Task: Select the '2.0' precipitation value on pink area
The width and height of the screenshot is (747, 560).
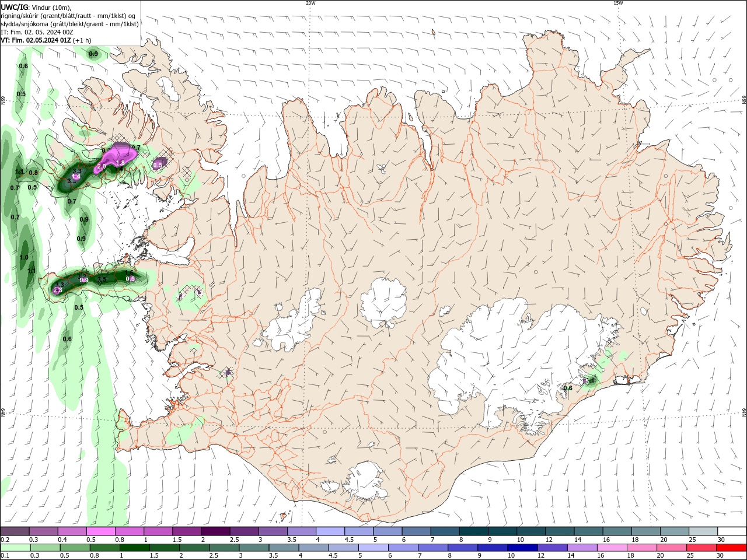Action: [x=101, y=167]
